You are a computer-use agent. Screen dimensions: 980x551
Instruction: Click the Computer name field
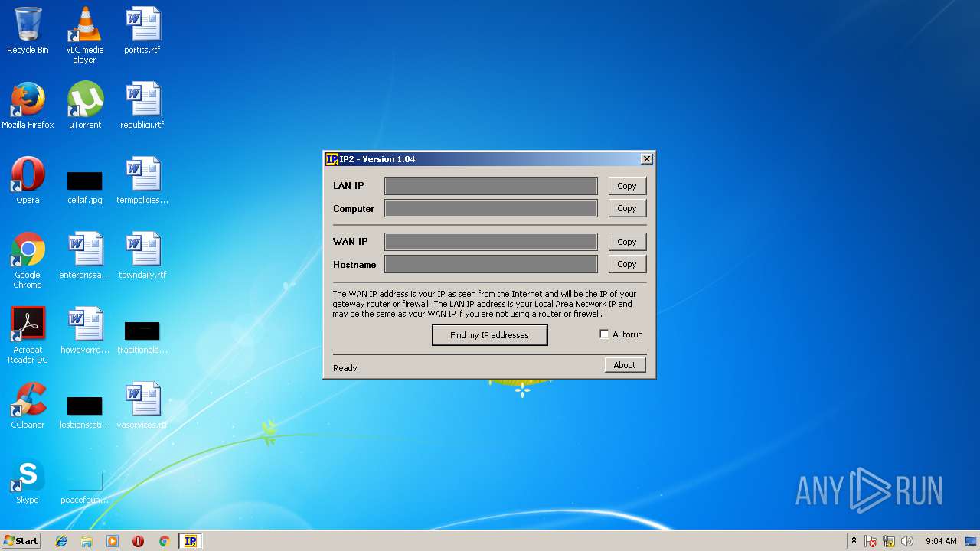pyautogui.click(x=491, y=208)
